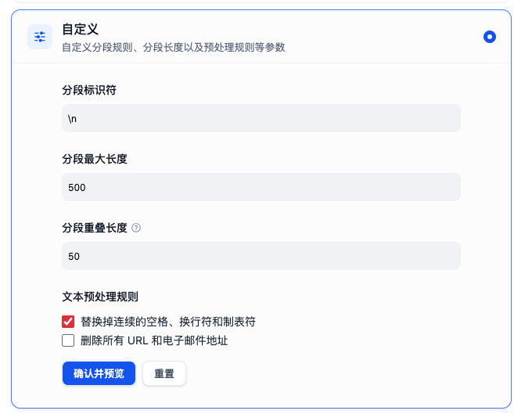The image size is (532, 414).
Task: Click the 自定义分段规则 description text
Action: (174, 47)
